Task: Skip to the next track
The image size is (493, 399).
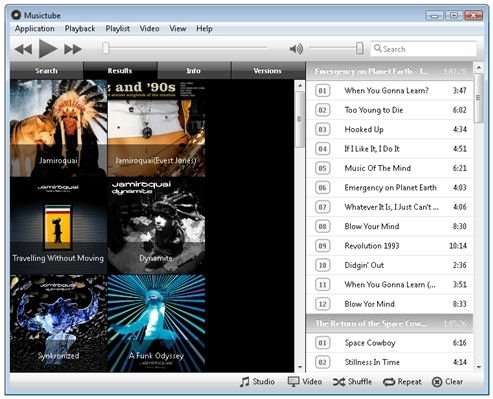Action: (x=73, y=49)
